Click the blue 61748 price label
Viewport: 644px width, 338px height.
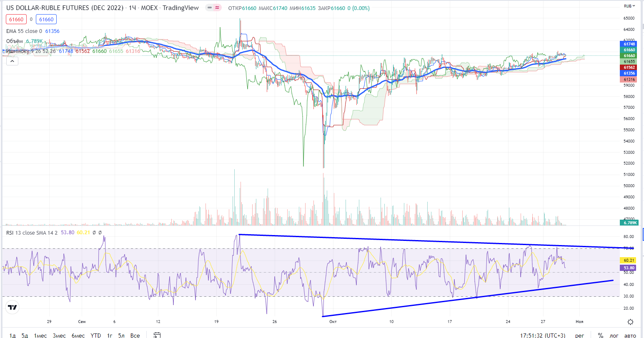click(x=629, y=44)
